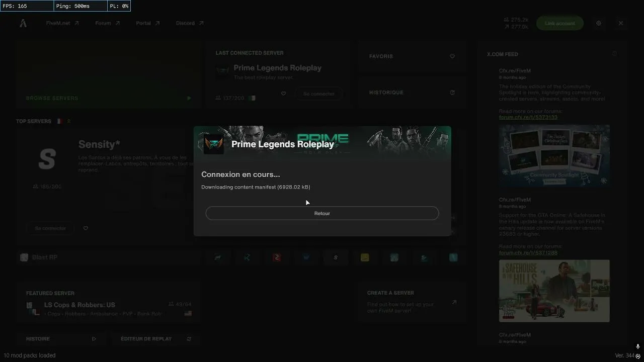
Task: Open the Historique panel
Action: [412, 93]
